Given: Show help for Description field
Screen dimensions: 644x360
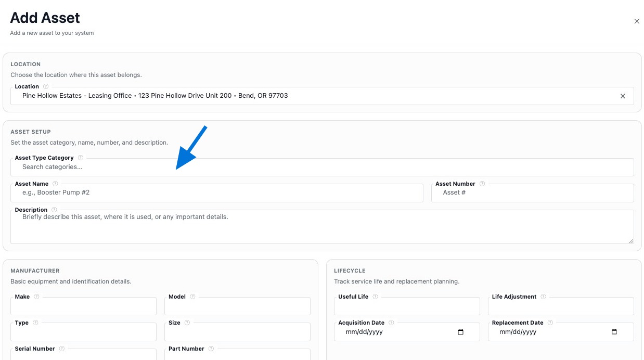Looking at the screenshot, I should pyautogui.click(x=54, y=210).
